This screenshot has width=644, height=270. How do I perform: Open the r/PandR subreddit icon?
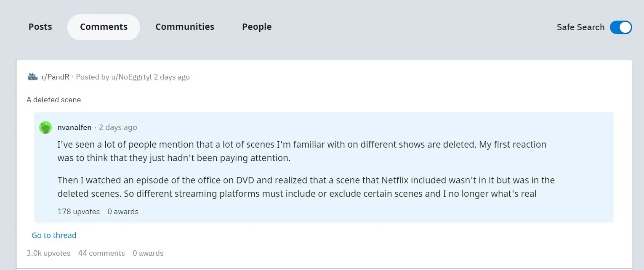point(32,77)
